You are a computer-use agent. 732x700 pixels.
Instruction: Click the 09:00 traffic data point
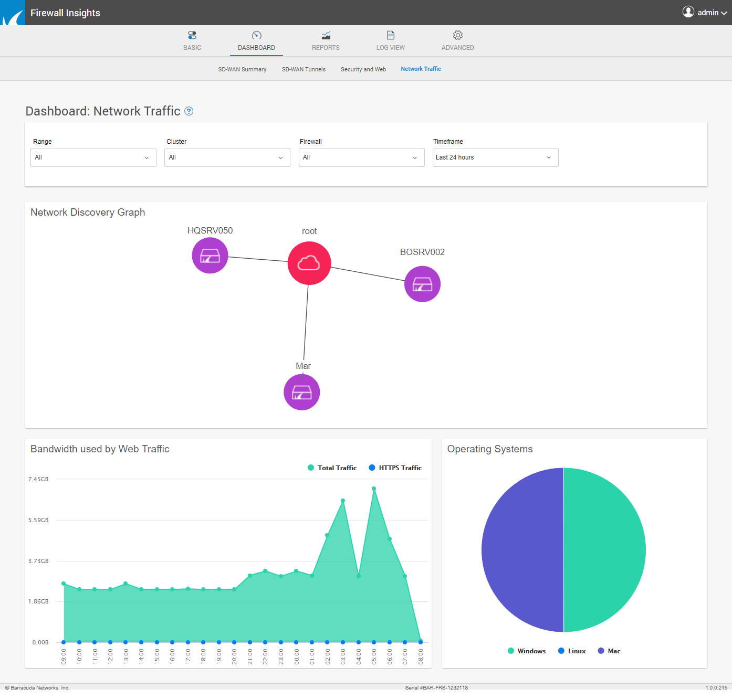64,584
